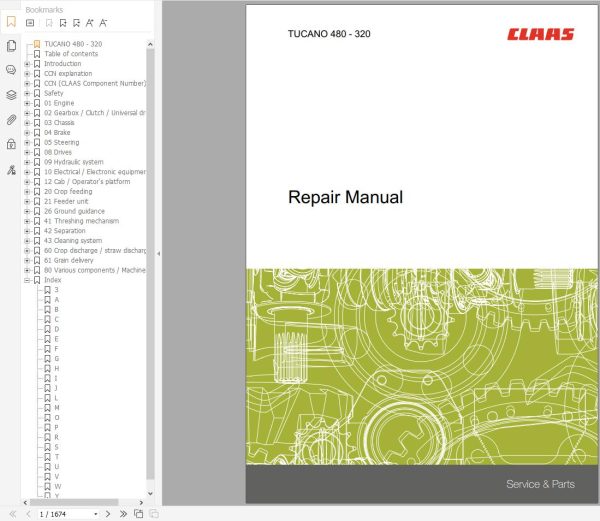Open 12 Cab / Operator's platform bookmark
600x521 pixels.
(87, 182)
